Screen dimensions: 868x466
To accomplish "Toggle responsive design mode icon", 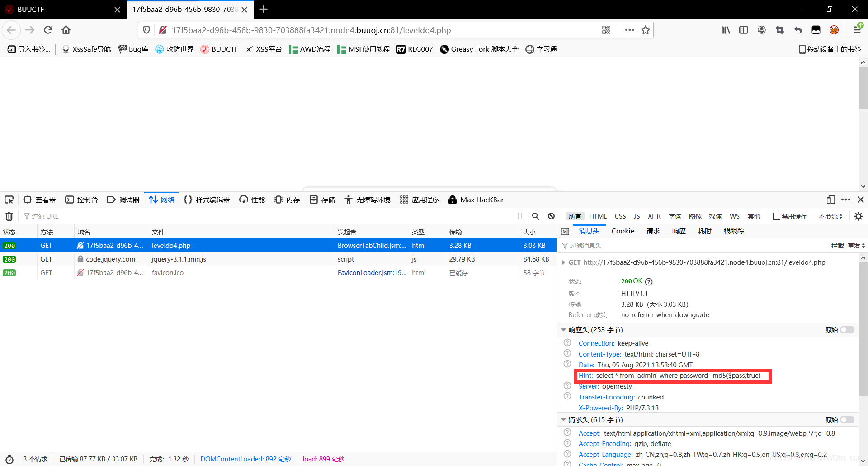I will tap(830, 200).
